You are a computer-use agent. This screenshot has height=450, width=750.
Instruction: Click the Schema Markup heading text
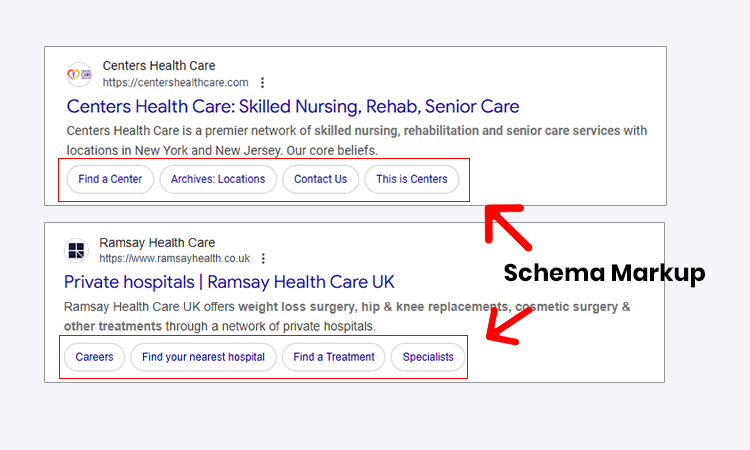[x=604, y=273]
